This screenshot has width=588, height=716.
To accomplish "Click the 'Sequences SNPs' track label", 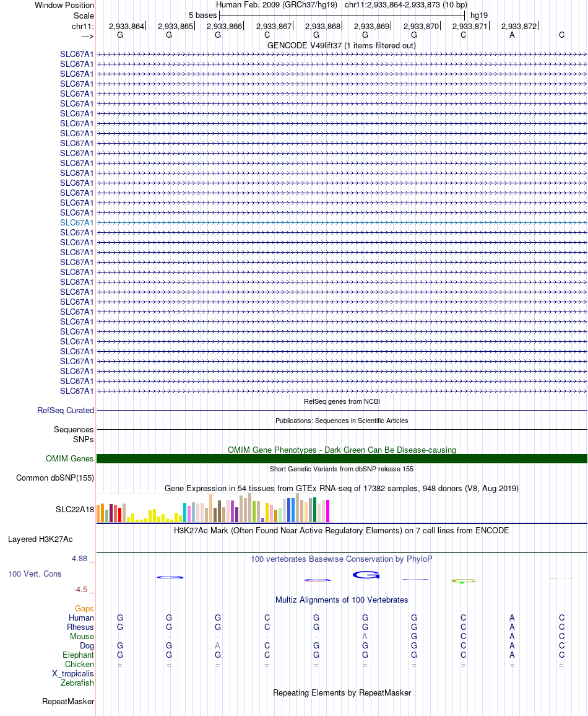I will click(x=74, y=434).
